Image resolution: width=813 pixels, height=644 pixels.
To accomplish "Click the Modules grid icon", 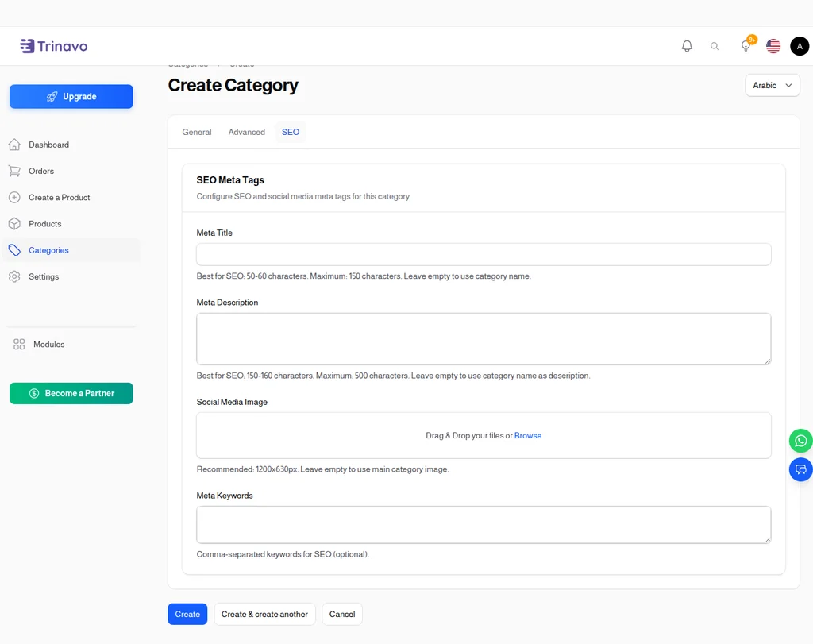I will [19, 345].
